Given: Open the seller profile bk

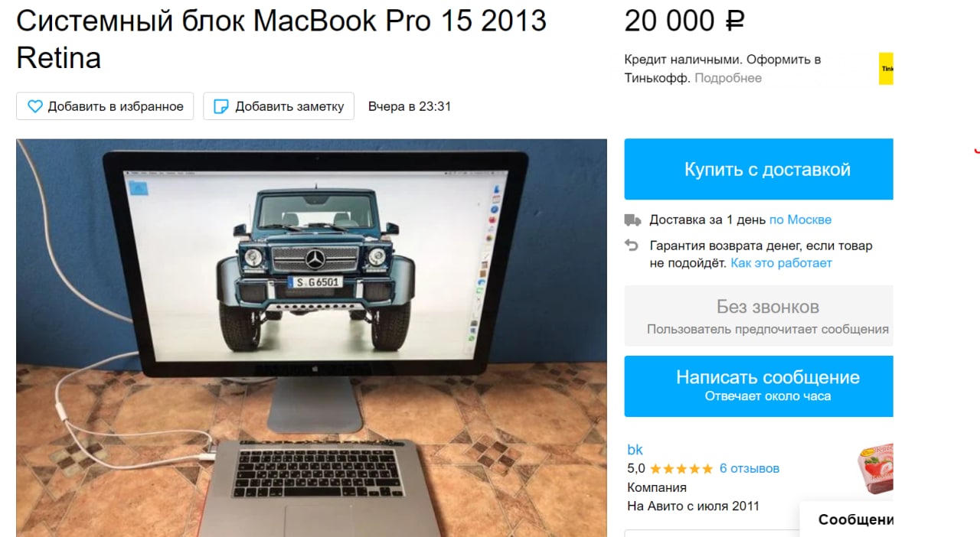Looking at the screenshot, I should click(x=635, y=450).
